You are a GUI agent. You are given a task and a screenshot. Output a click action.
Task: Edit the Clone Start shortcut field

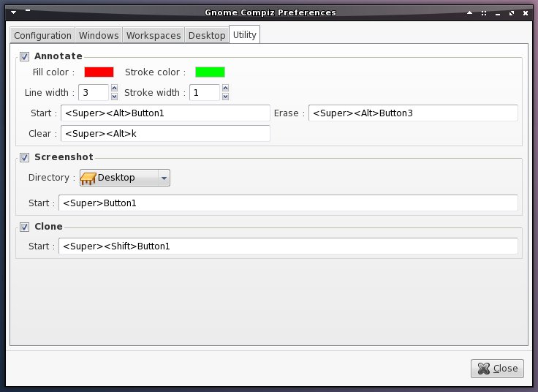288,246
